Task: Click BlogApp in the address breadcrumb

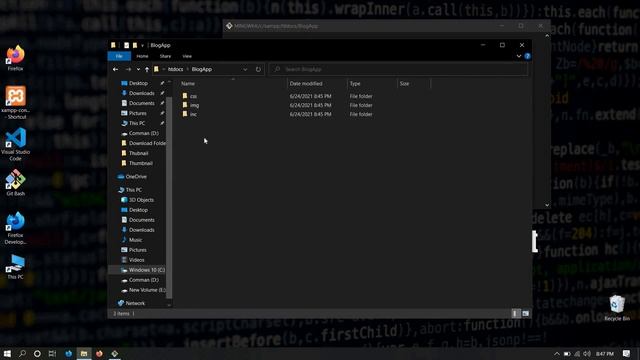Action: tap(202, 69)
